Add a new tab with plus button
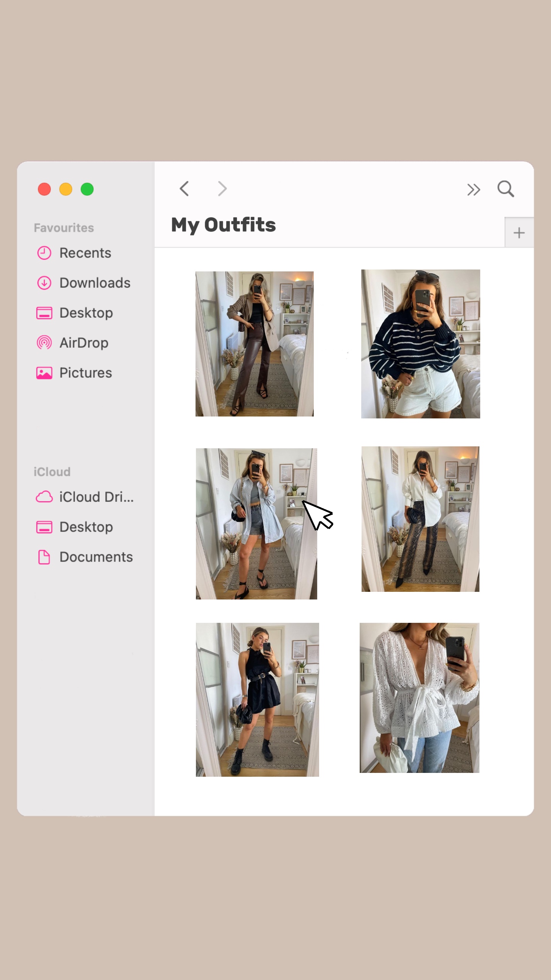The image size is (551, 980). (519, 233)
